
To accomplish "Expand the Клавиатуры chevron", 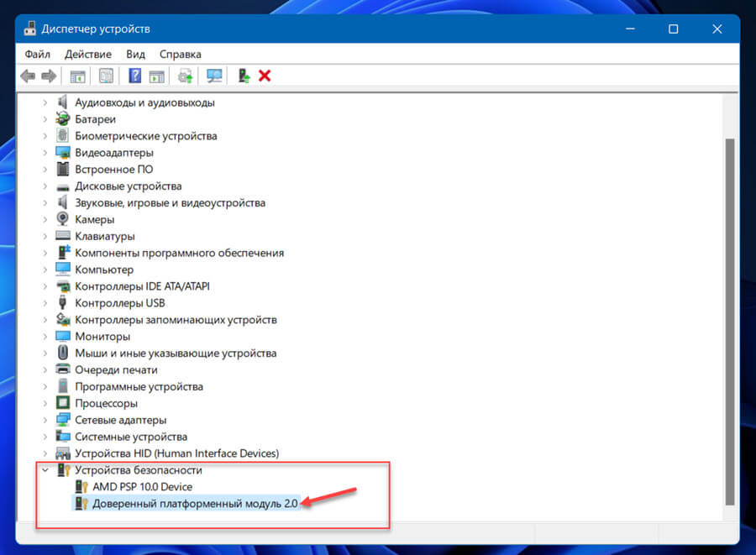I will click(x=45, y=236).
